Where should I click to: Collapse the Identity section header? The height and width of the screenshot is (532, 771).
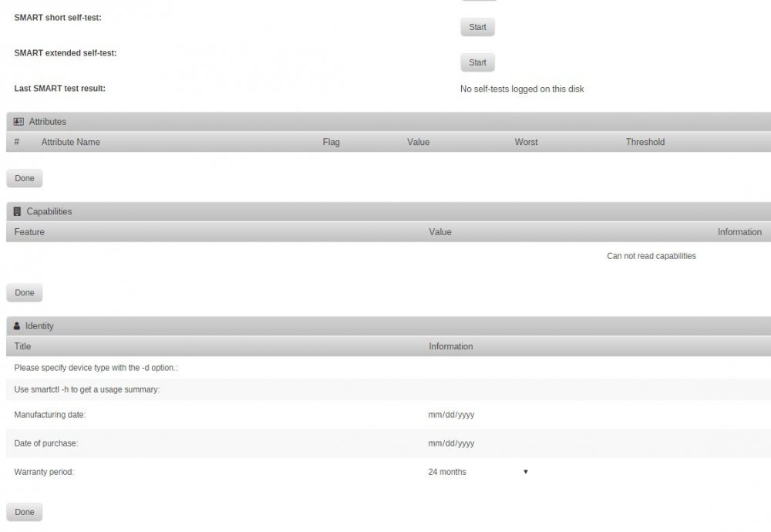coord(389,326)
